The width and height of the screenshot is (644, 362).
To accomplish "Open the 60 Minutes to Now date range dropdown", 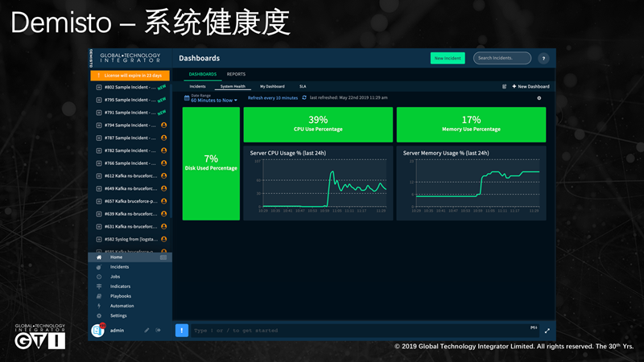I will 214,101.
